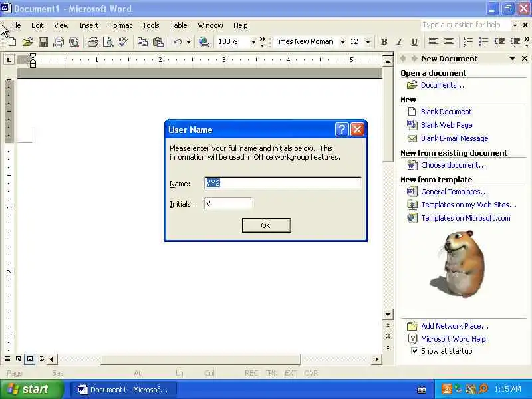This screenshot has width=532, height=399.
Task: Set paragraph alignment to Align Left
Action: [433, 42]
